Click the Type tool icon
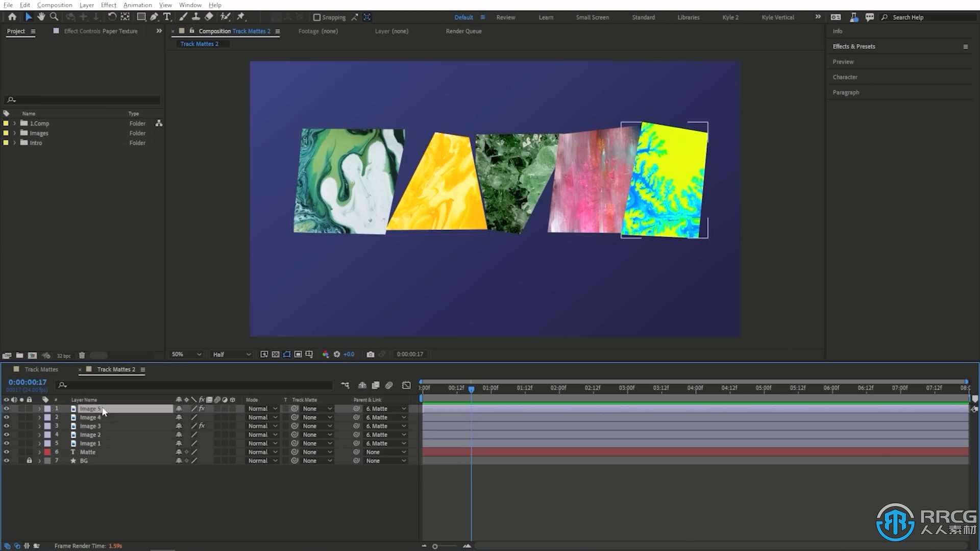Viewport: 980px width, 551px height. pos(166,17)
